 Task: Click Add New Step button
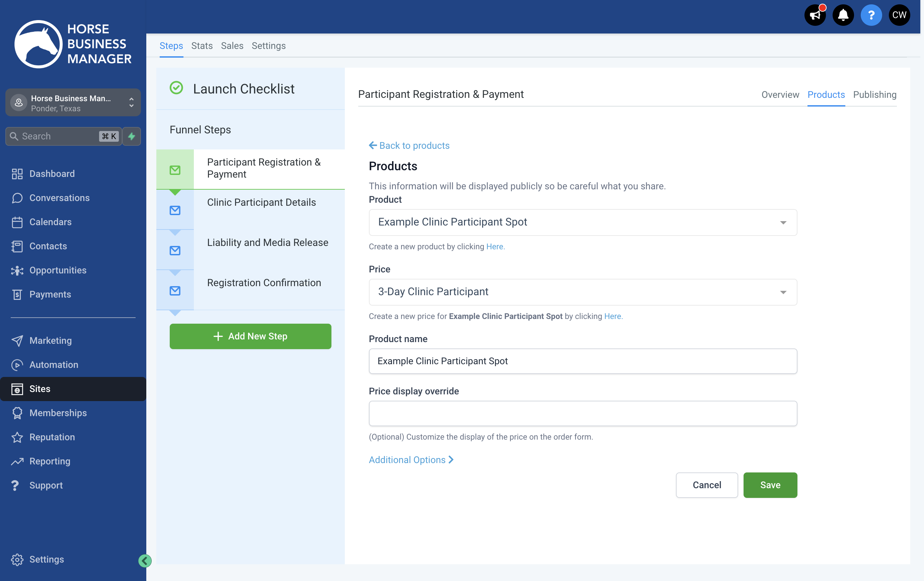point(250,336)
